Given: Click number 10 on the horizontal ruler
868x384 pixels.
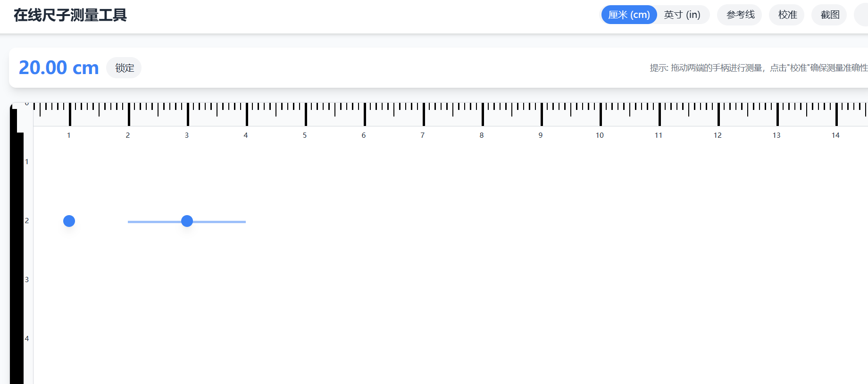Looking at the screenshot, I should 600,135.
